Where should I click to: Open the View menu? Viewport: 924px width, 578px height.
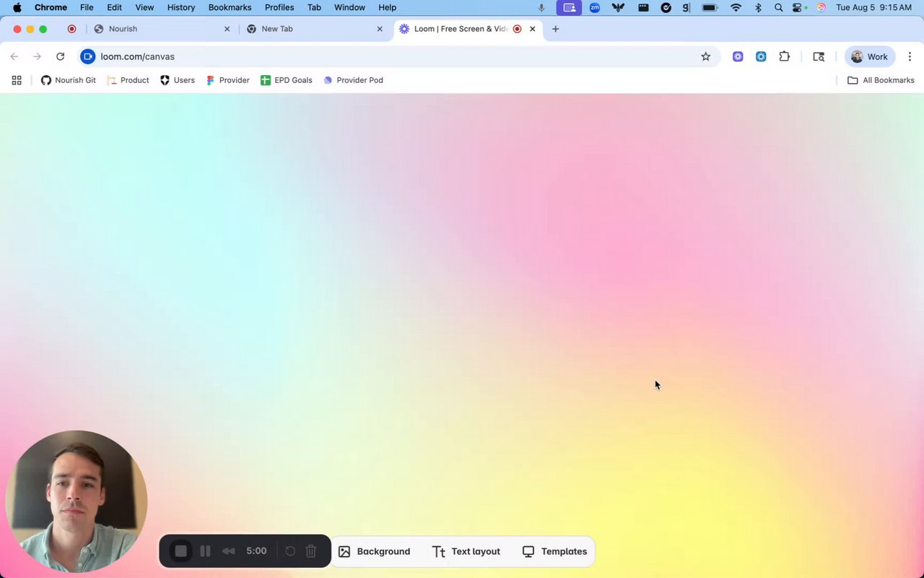coord(144,7)
